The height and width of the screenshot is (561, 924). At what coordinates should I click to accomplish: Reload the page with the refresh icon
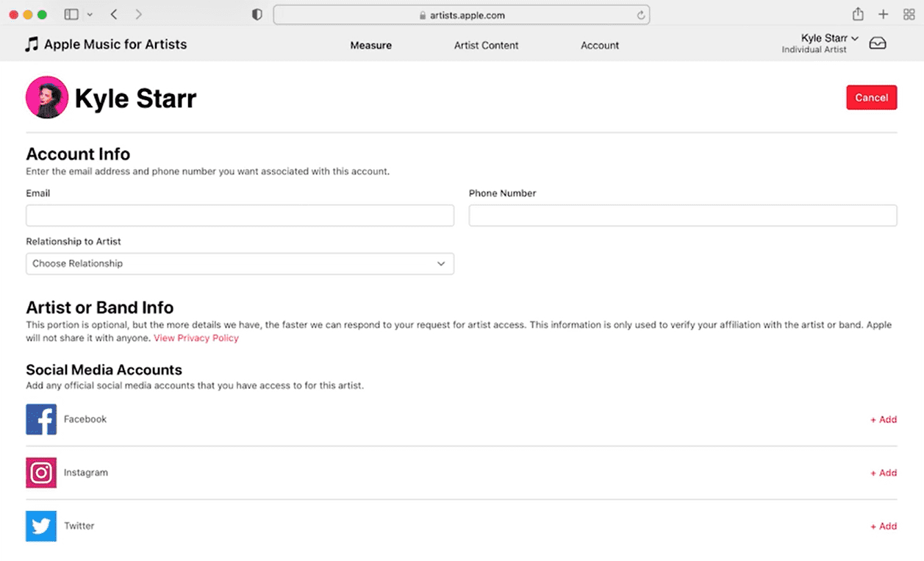(x=641, y=15)
